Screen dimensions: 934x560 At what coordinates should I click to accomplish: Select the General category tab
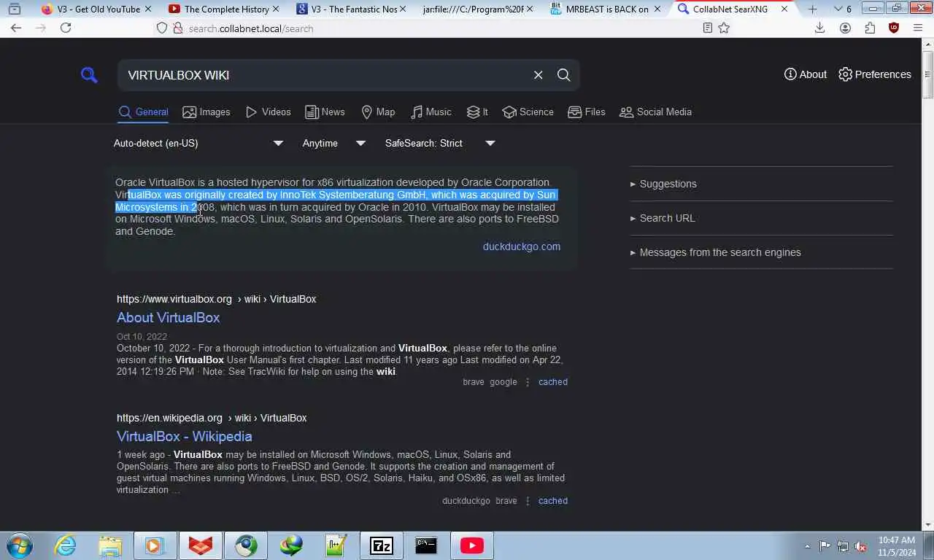[144, 112]
